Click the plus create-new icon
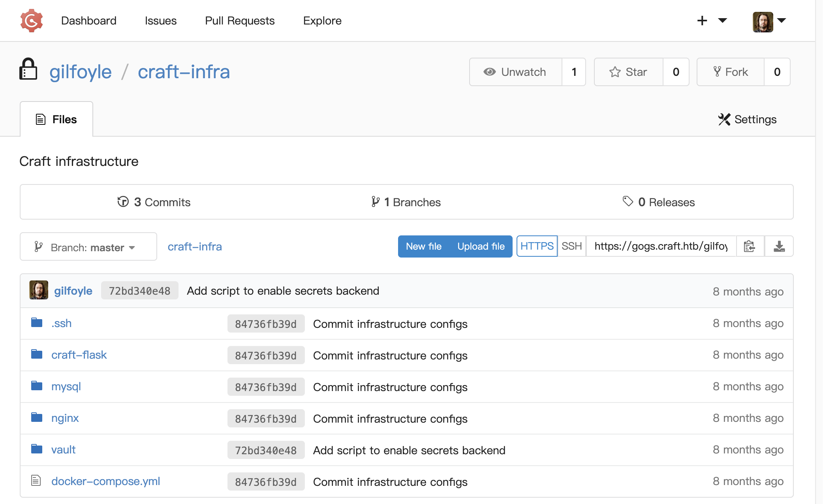This screenshot has width=823, height=504. click(702, 21)
